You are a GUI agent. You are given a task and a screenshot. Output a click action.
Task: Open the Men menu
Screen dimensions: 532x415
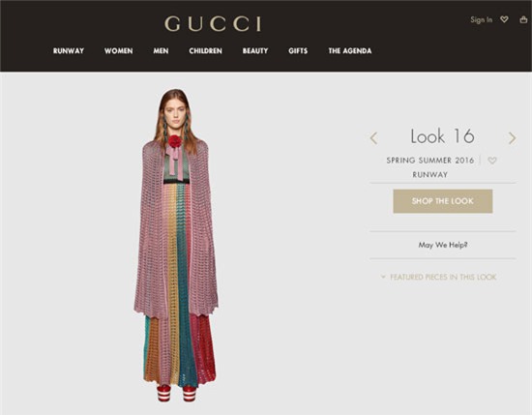click(x=161, y=51)
